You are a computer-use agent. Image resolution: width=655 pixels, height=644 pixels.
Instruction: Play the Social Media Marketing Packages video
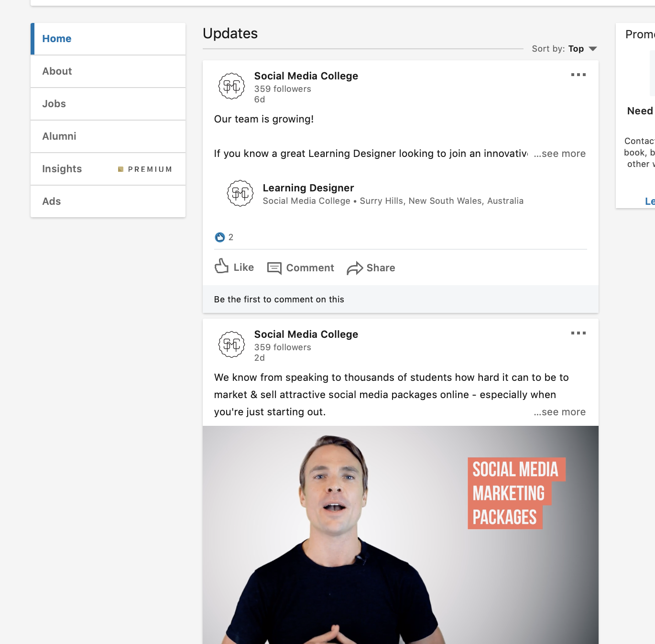point(401,535)
